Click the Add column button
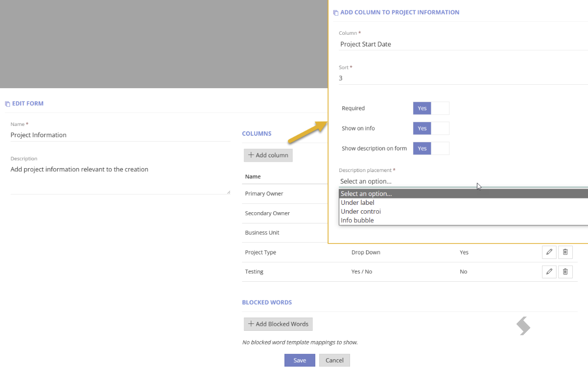 (268, 155)
